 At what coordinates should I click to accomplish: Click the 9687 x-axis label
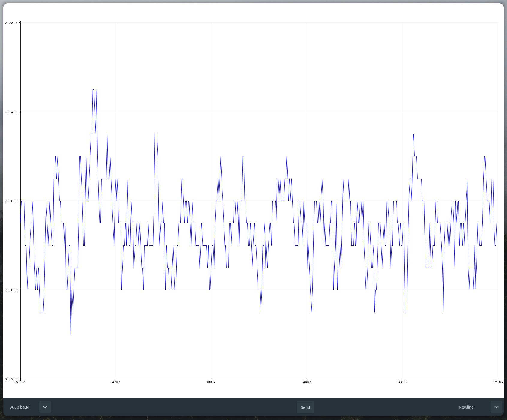click(20, 382)
